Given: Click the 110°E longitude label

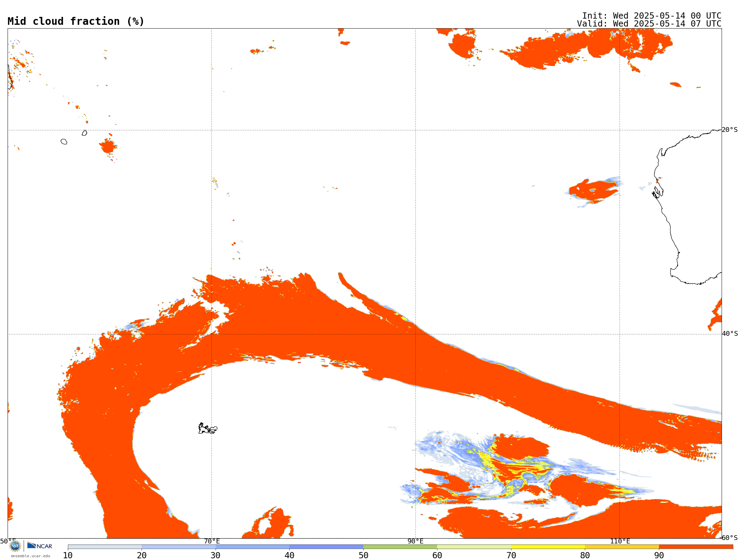Looking at the screenshot, I should [620, 541].
